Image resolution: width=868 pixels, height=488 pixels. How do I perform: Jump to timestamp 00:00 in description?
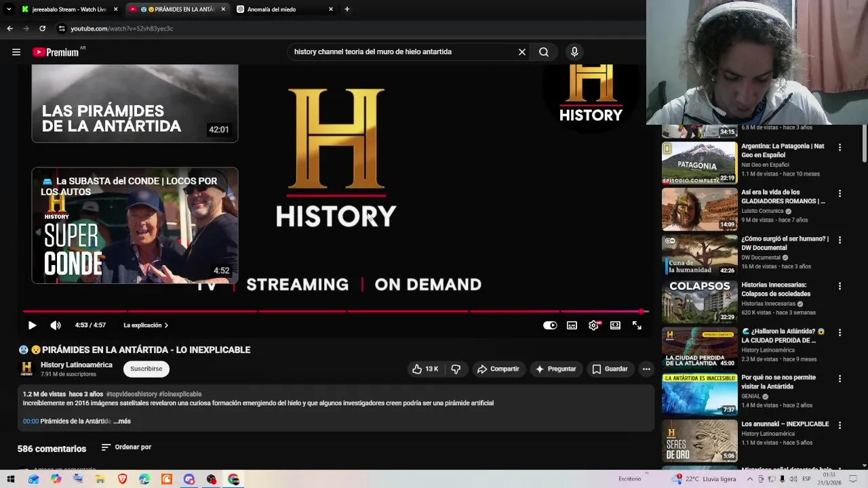(x=31, y=421)
